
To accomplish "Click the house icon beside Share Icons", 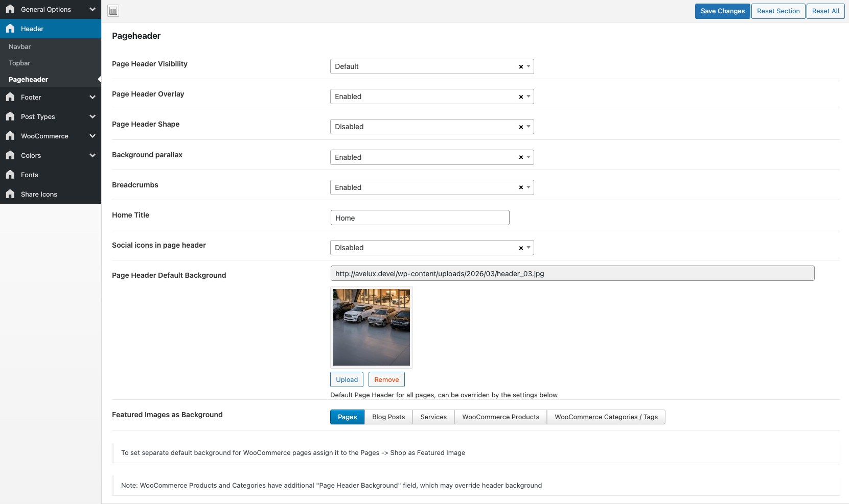I will [10, 194].
